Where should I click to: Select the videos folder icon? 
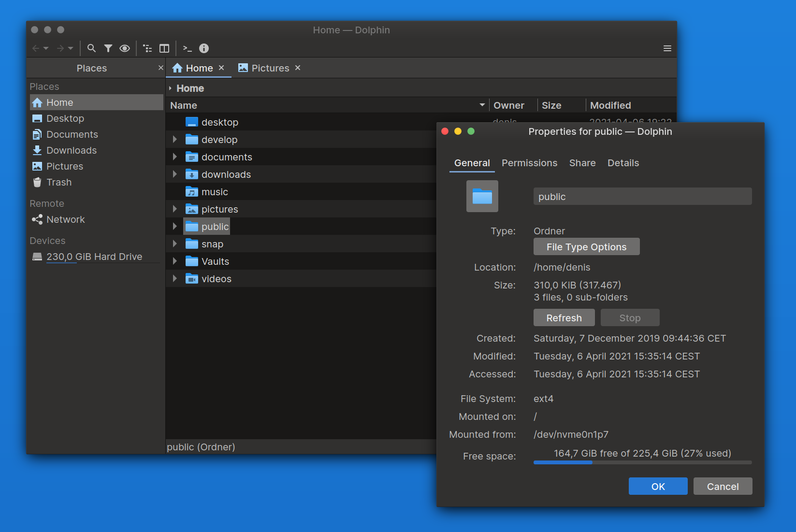coord(192,279)
